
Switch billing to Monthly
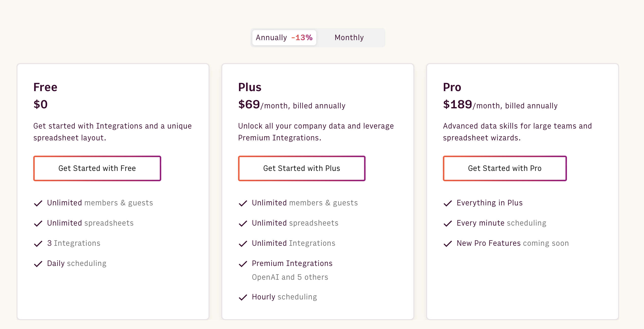[x=349, y=38]
